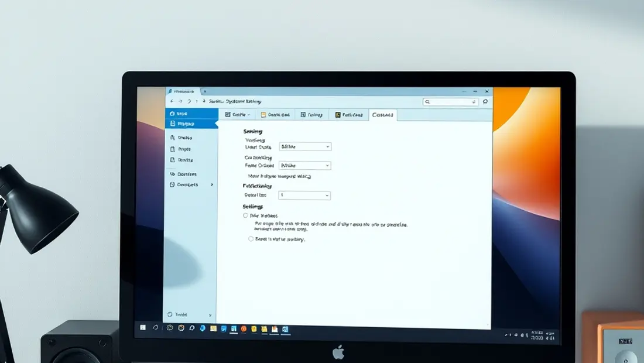This screenshot has width=644, height=363.
Task: Expand the chevron on the last sidebar list item
Action: [212, 185]
